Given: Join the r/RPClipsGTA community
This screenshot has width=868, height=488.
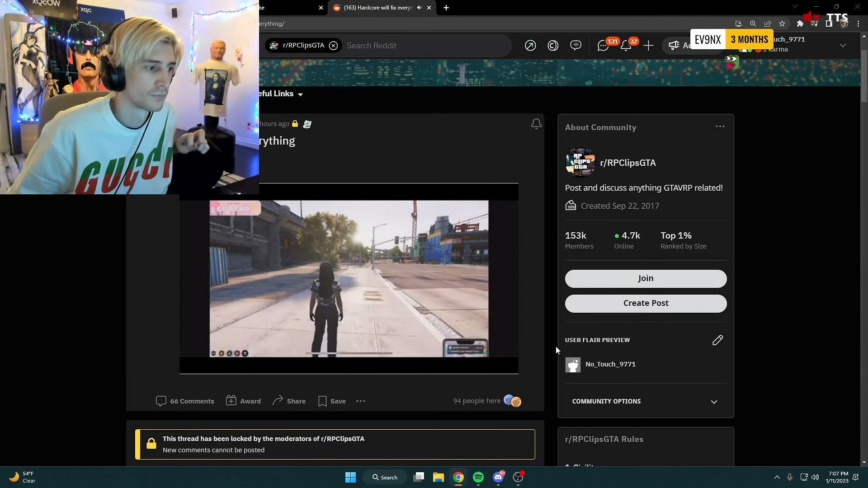Looking at the screenshot, I should 646,278.
